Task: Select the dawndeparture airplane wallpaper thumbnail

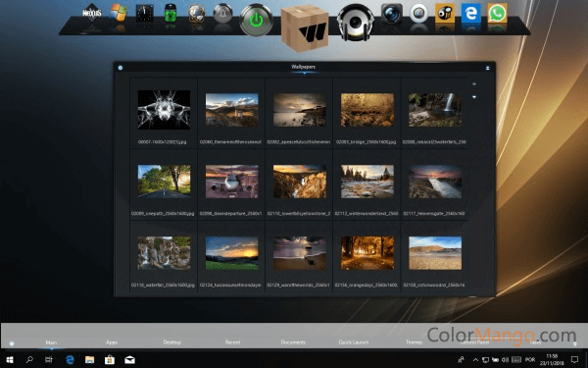Action: pos(231,182)
